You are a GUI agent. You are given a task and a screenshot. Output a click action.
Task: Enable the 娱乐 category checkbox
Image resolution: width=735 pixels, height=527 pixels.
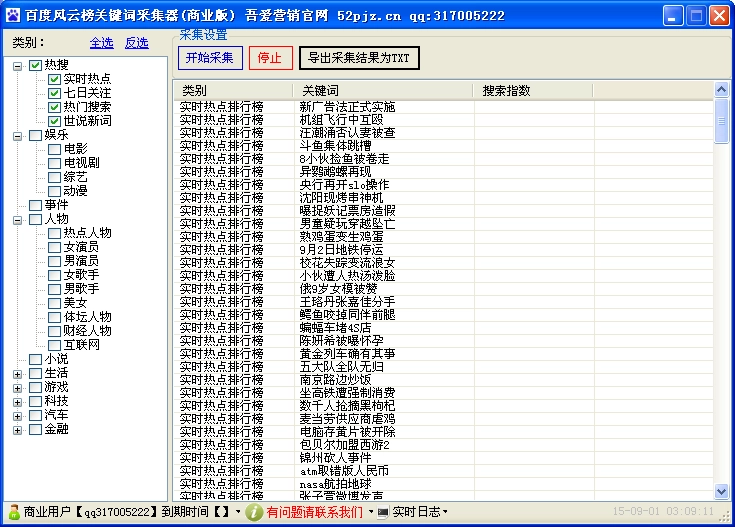pyautogui.click(x=36, y=136)
